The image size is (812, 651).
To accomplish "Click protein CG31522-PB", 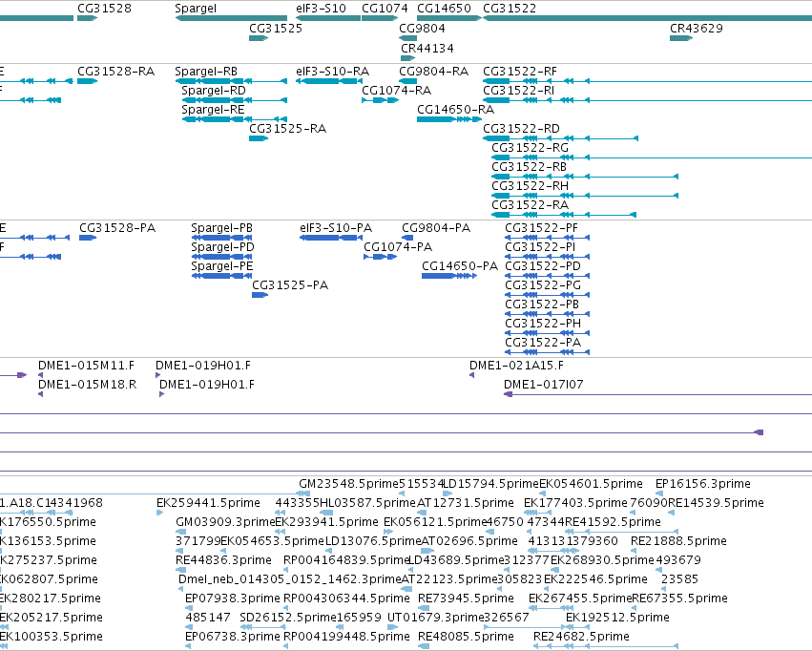I will pos(548,314).
